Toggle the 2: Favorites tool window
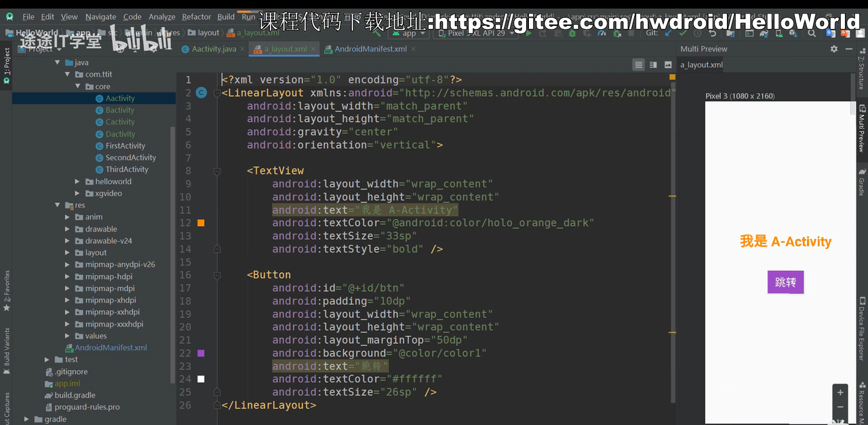This screenshot has height=425, width=868. pos(6,291)
